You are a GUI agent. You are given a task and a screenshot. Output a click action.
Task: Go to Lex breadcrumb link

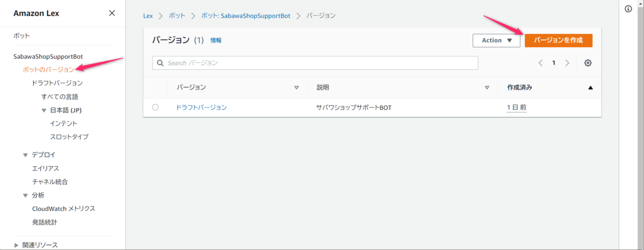pos(148,16)
